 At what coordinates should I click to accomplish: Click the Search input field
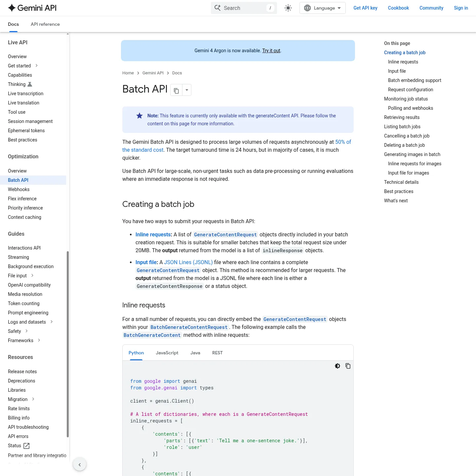coord(244,8)
